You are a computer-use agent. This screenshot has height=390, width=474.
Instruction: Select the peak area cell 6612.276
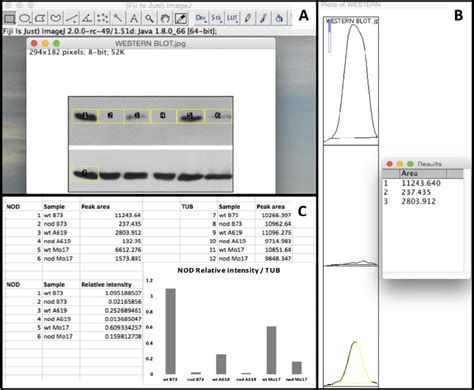111,250
